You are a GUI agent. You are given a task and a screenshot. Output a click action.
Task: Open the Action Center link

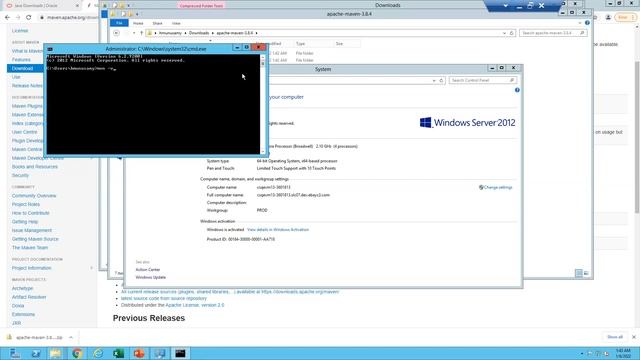(148, 270)
